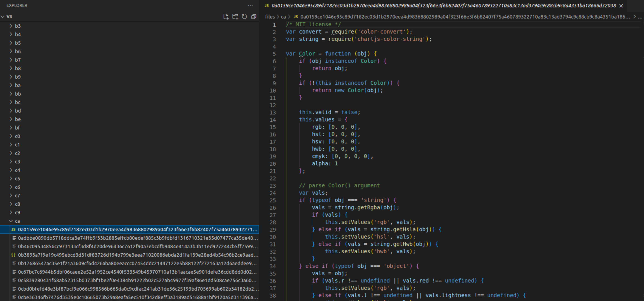Click the files breadcrumb link
This screenshot has width=644, height=301.
(x=270, y=17)
